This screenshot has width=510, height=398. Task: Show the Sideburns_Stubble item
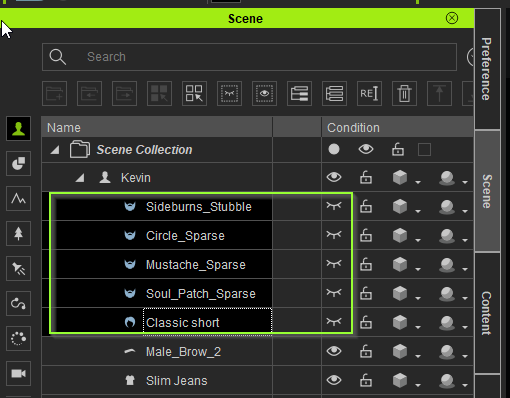(334, 206)
